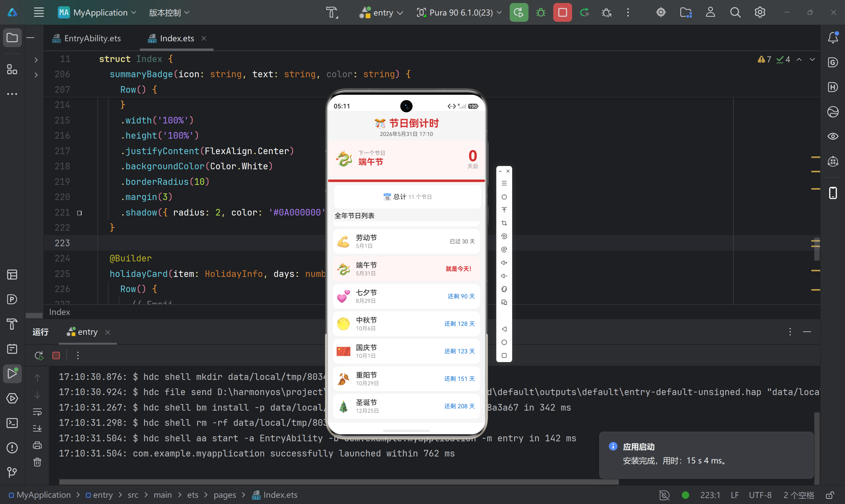Click the attach debugger to process icon
The width and height of the screenshot is (845, 504).
click(607, 13)
